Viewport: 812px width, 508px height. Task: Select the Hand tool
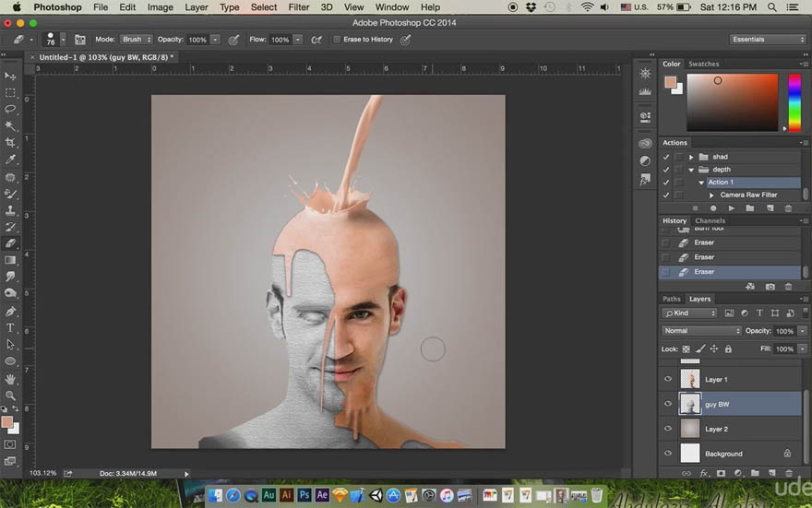tap(10, 379)
